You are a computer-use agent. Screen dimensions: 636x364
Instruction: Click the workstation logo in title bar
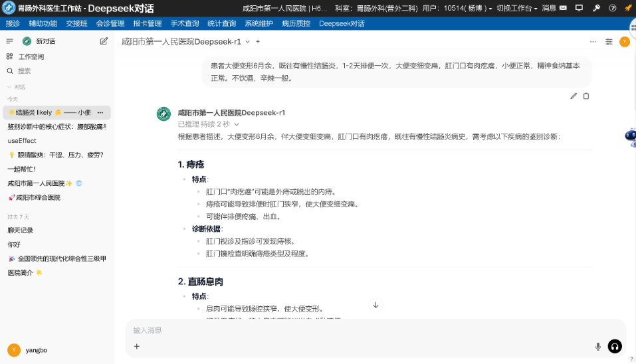coord(9,8)
